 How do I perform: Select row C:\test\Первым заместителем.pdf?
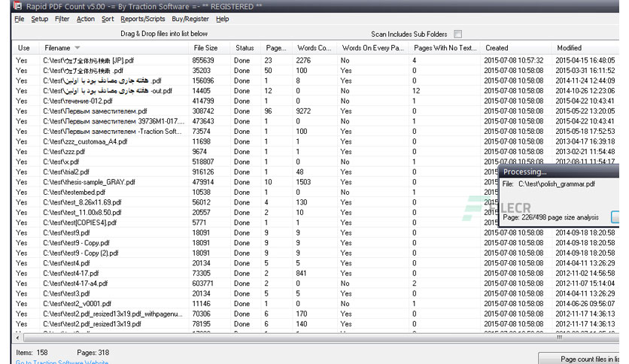coord(315,111)
